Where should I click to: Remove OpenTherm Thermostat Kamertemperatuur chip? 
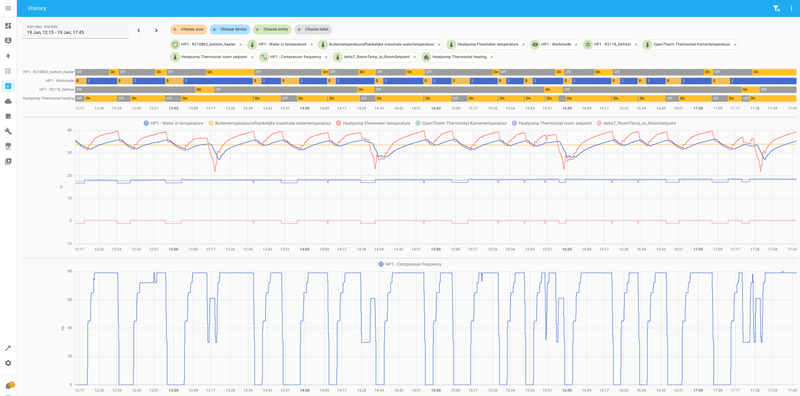tap(735, 44)
